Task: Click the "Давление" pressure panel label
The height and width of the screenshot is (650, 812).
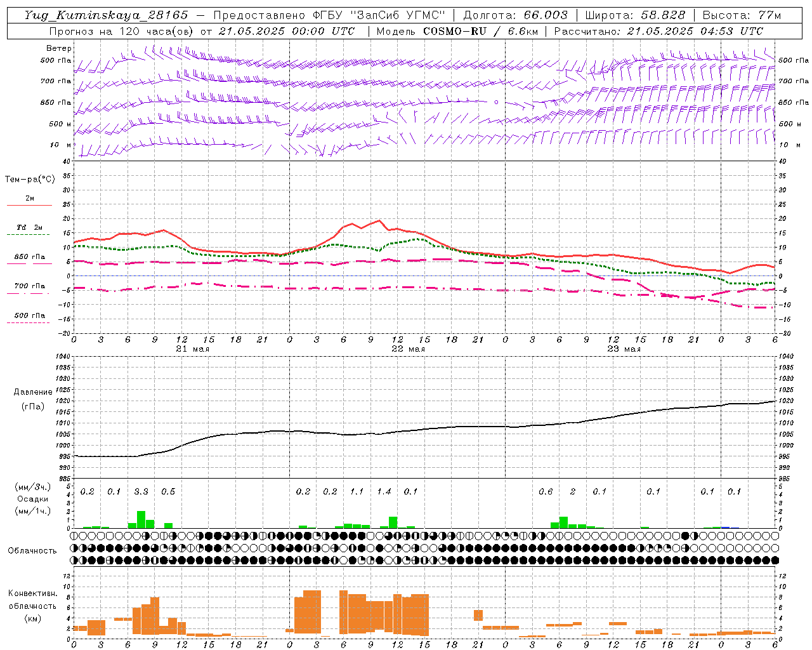Action: pos(33,392)
